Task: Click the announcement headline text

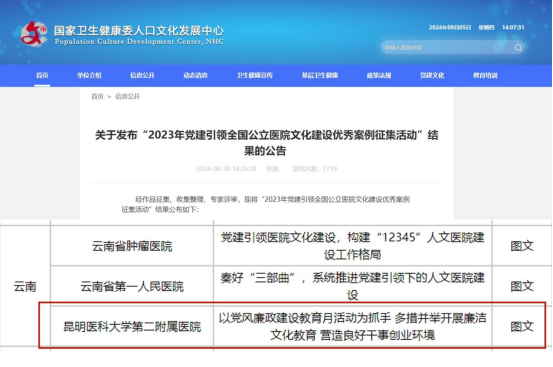Action: (x=266, y=143)
